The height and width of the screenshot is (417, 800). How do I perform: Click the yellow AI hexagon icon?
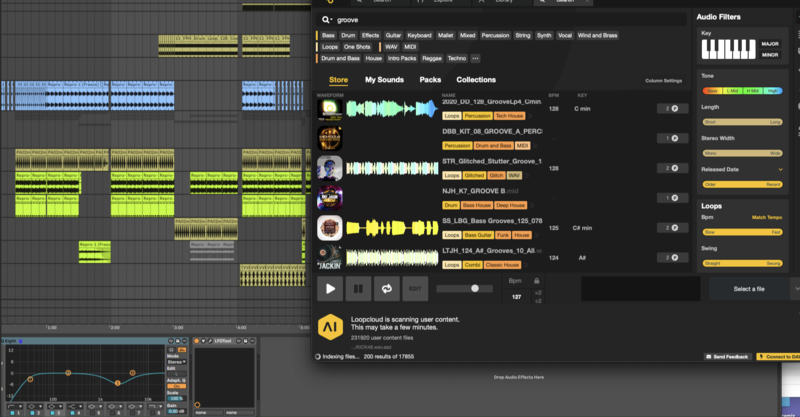(x=330, y=327)
